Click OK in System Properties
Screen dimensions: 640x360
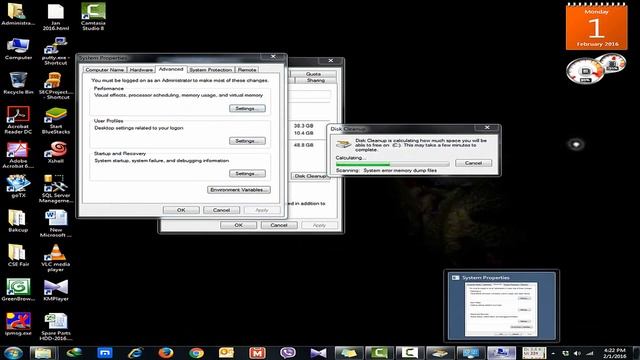(181, 210)
